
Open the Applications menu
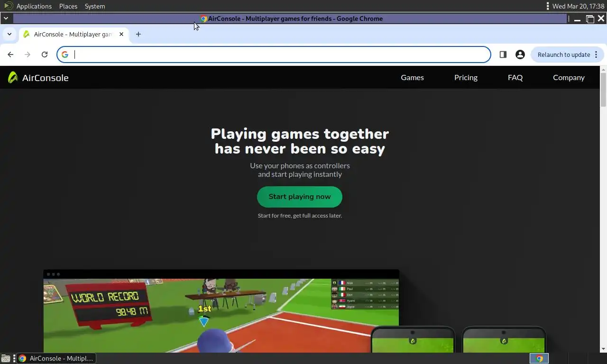34,6
